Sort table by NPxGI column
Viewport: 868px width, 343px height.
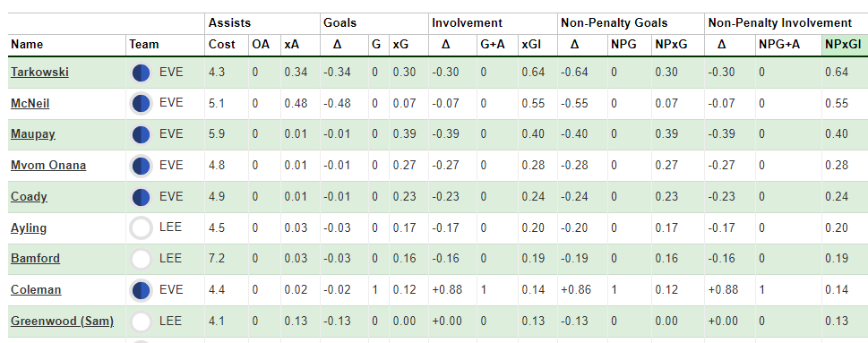[x=844, y=45]
